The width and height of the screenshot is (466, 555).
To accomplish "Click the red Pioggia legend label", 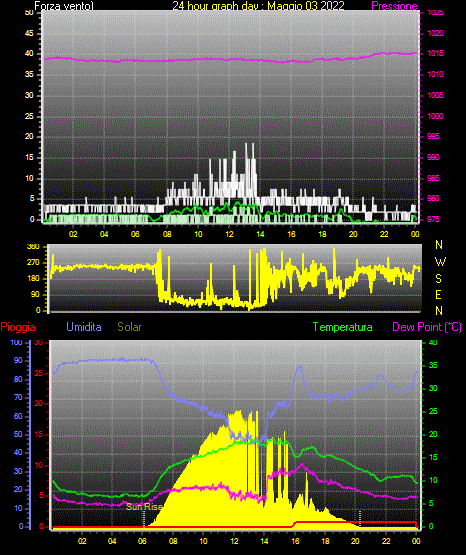I will click(18, 327).
